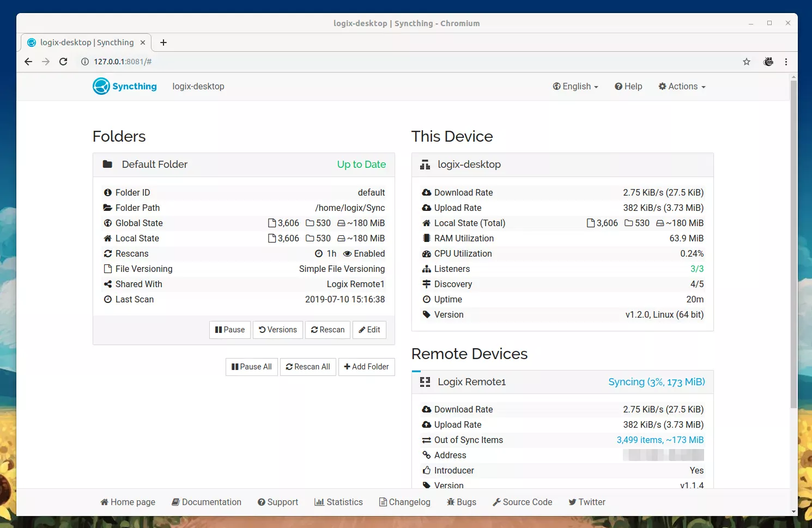Open the Bugs page from the footer
The height and width of the screenshot is (528, 812).
[462, 502]
